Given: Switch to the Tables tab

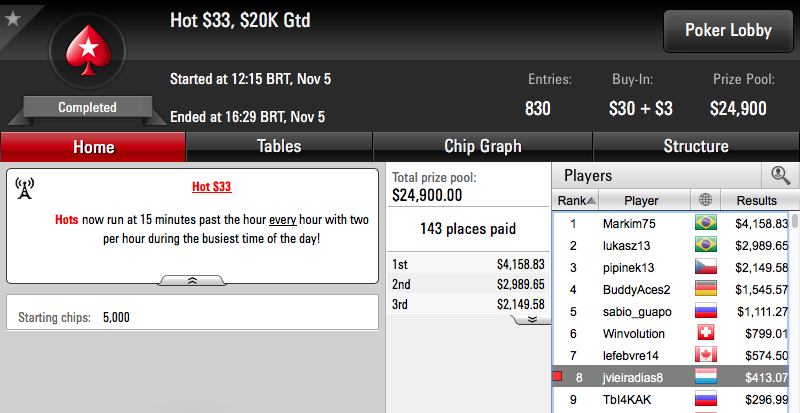Looking at the screenshot, I should pos(279,147).
